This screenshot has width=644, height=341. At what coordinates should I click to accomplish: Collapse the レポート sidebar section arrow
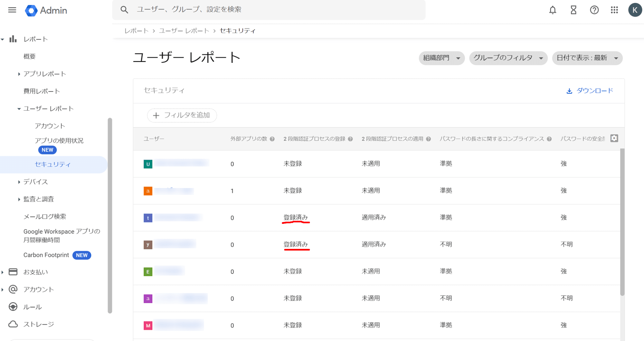pos(3,39)
